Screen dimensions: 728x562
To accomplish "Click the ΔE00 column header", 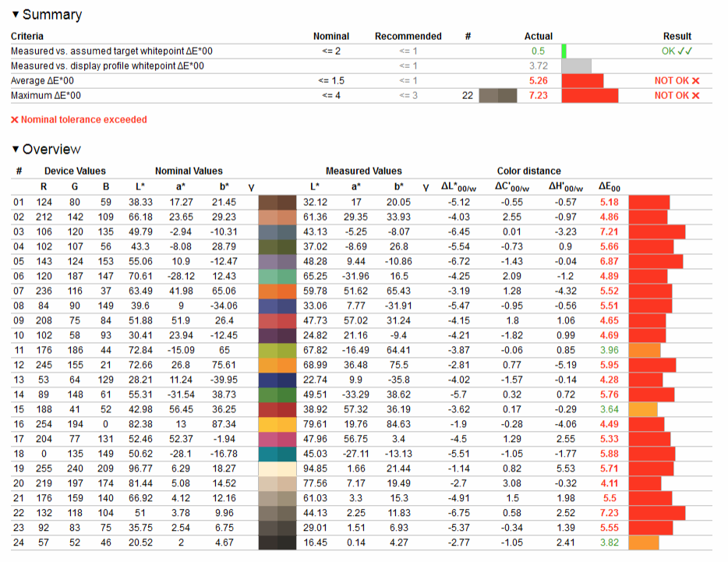I will [609, 187].
